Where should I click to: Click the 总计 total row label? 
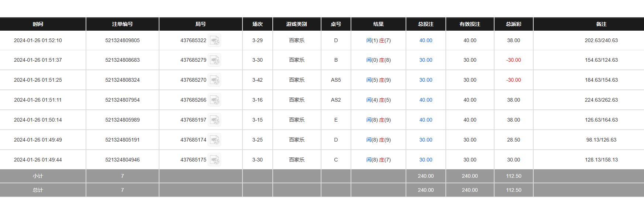coord(38,190)
